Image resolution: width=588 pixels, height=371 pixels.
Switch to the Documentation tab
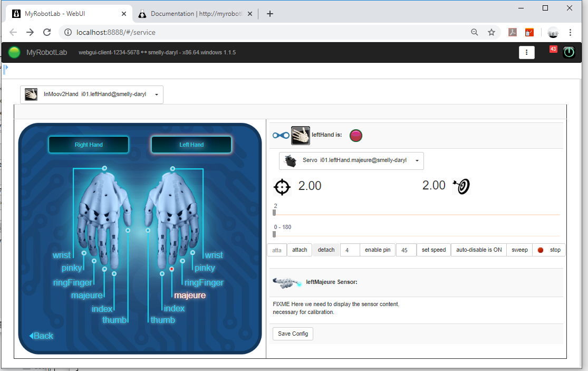tap(195, 14)
